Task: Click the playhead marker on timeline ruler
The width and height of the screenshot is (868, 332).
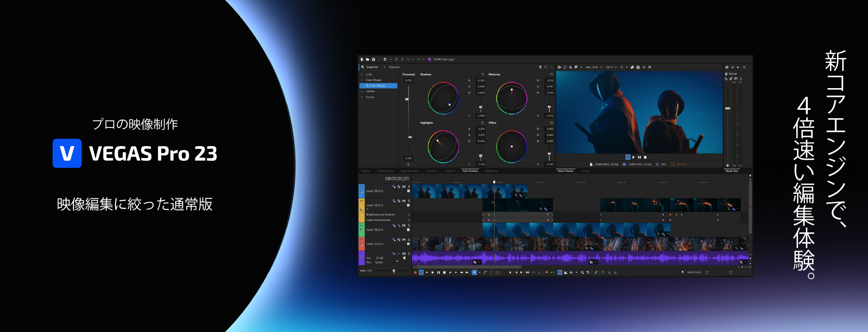Action: [x=494, y=182]
